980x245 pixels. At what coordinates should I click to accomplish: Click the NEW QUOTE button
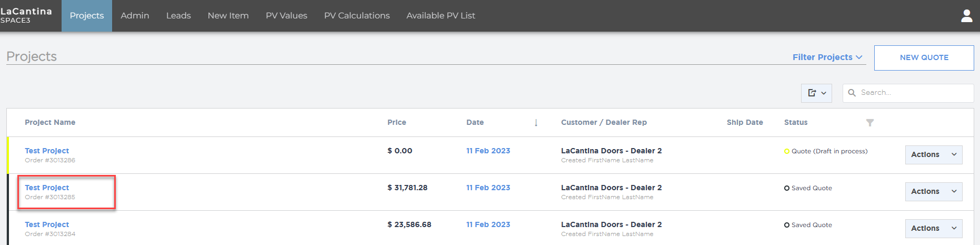pyautogui.click(x=924, y=57)
